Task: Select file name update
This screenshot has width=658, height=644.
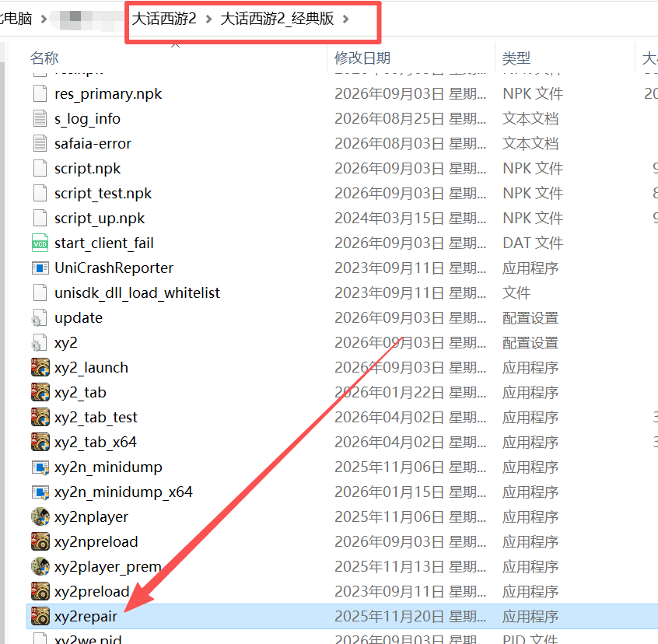Action: coord(78,318)
